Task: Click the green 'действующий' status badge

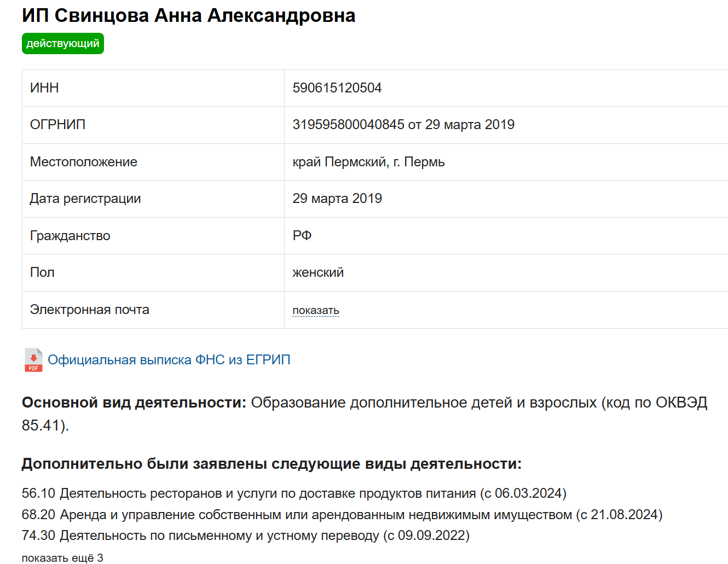Action: click(63, 44)
